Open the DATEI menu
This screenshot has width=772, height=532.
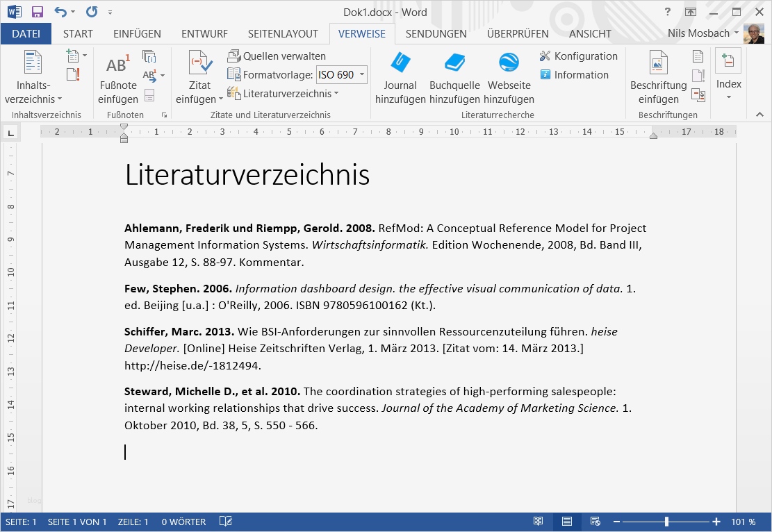(x=26, y=33)
